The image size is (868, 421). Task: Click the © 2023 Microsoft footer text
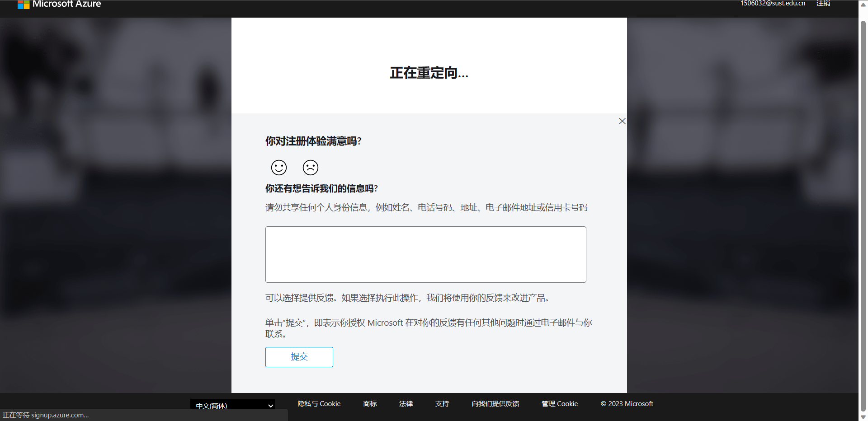(627, 404)
